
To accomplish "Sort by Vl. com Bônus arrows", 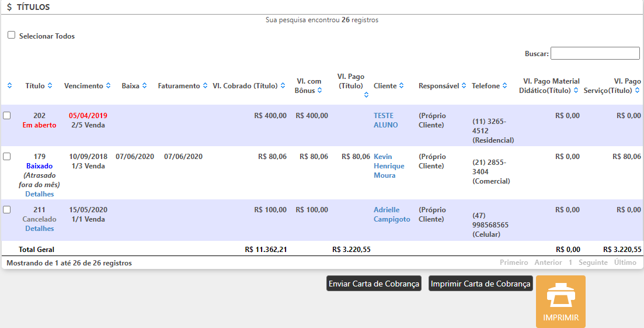I will pos(319,91).
